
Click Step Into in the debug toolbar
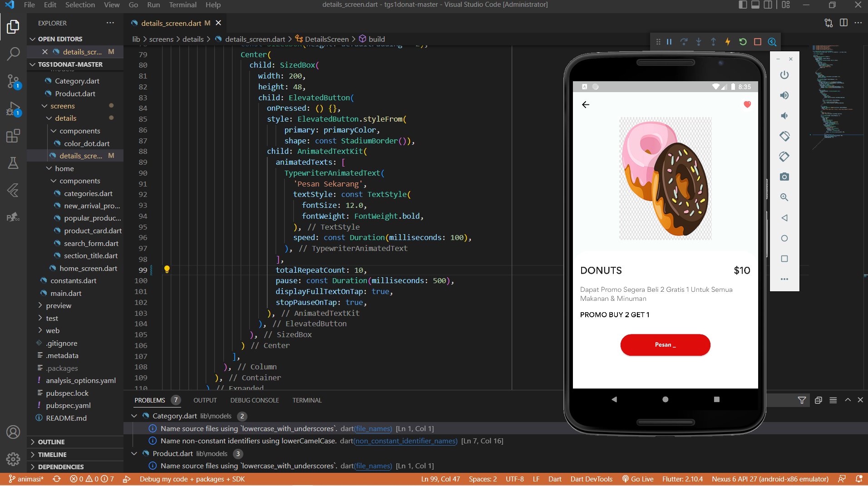pos(699,42)
